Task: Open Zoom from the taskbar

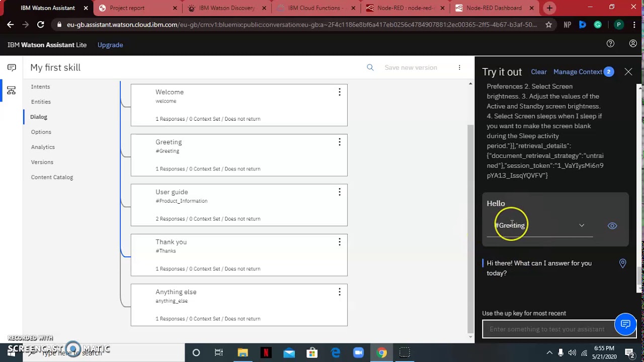Action: point(358,353)
